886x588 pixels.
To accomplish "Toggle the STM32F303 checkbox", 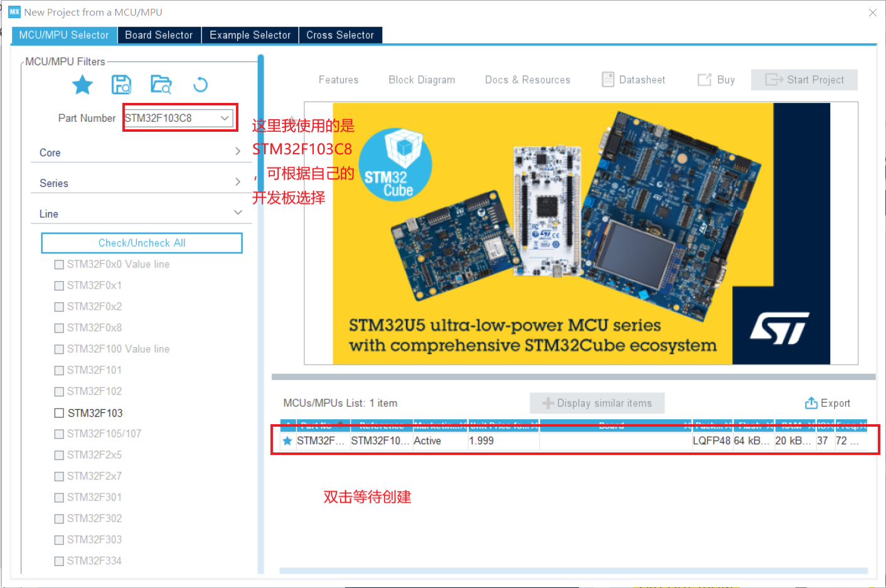I will pos(59,540).
